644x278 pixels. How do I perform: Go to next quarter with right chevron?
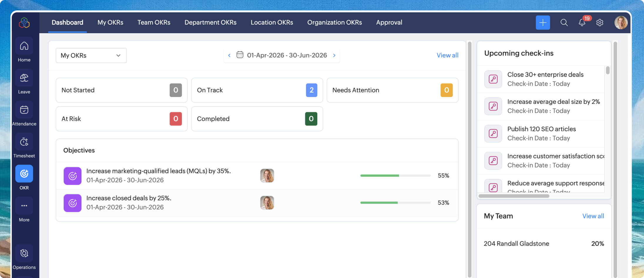pyautogui.click(x=334, y=55)
